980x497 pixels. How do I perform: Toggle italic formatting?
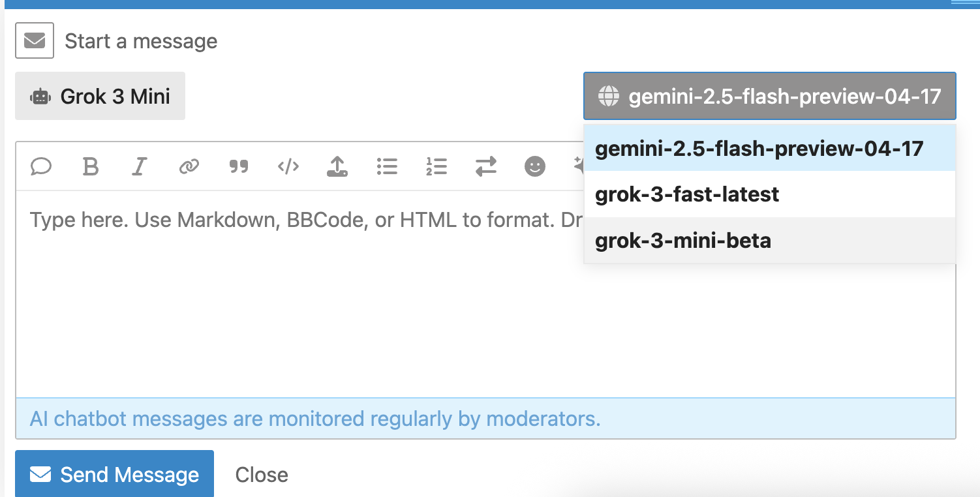tap(139, 167)
